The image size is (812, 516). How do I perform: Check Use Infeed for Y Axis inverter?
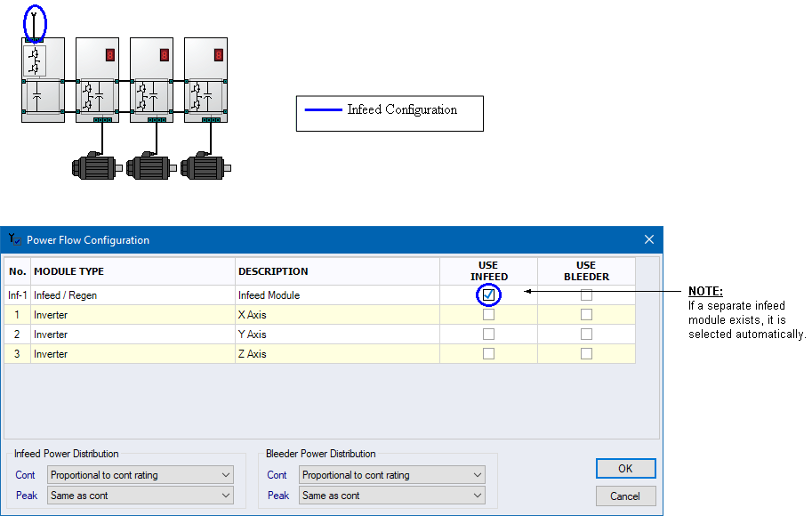(x=488, y=335)
